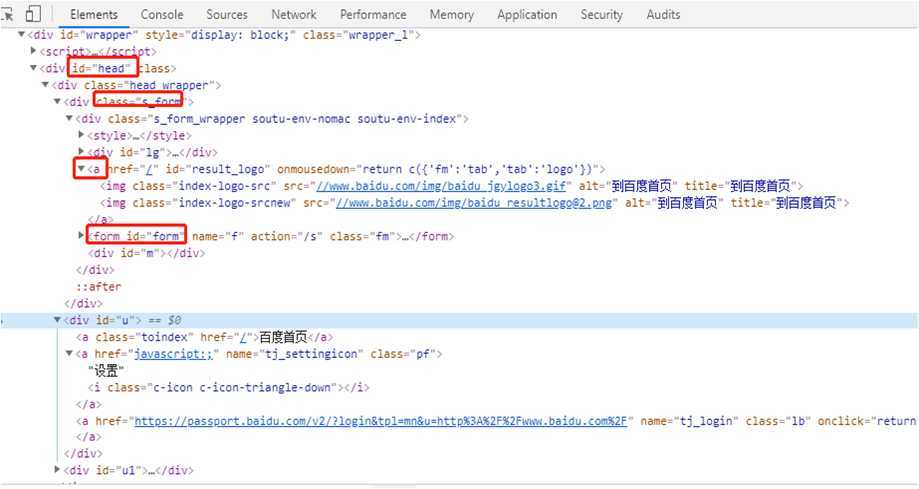The width and height of the screenshot is (919, 489).
Task: Follow the passport.baidu.com login href link
Action: 381,421
